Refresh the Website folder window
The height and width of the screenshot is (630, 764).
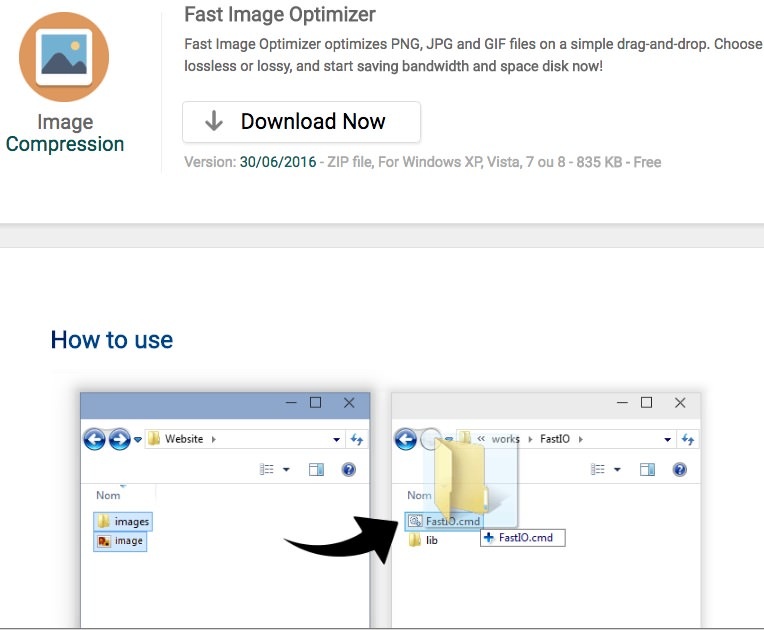357,439
